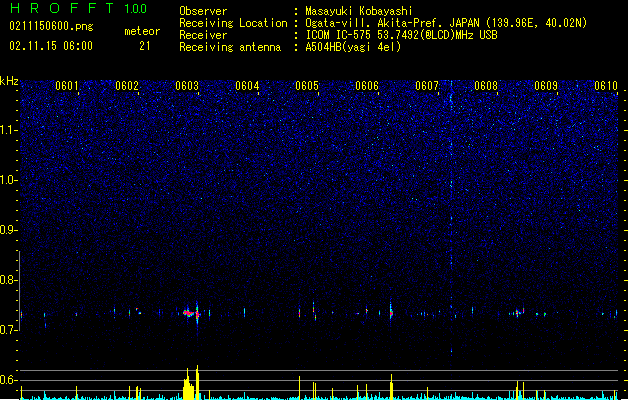
Task: Click the kHz axis unit label
Action: coord(9,81)
